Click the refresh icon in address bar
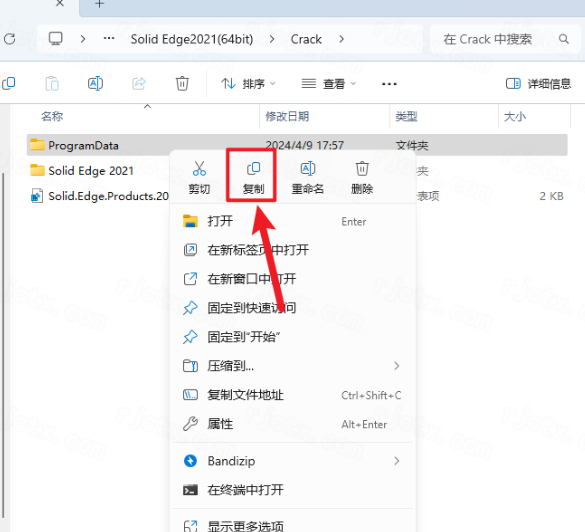The width and height of the screenshot is (585, 532). (9, 39)
